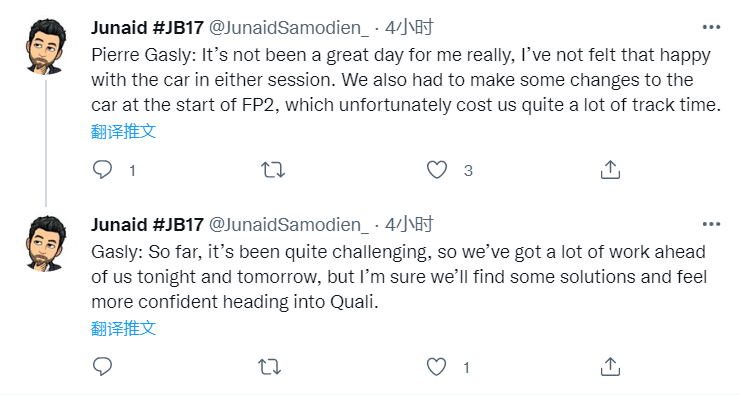
Task: Reply to the Pierre Gasly great day tweet
Action: 102,170
